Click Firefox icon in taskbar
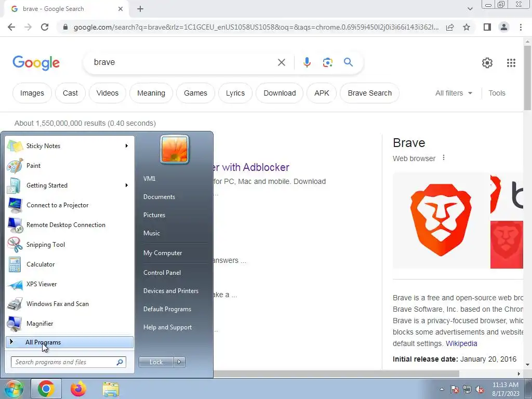 point(78,389)
